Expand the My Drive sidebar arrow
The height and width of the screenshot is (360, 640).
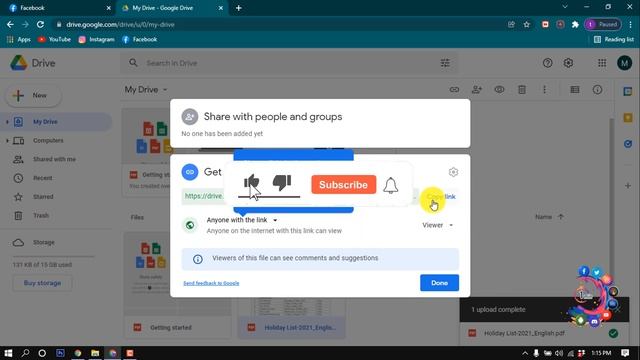tap(7, 122)
